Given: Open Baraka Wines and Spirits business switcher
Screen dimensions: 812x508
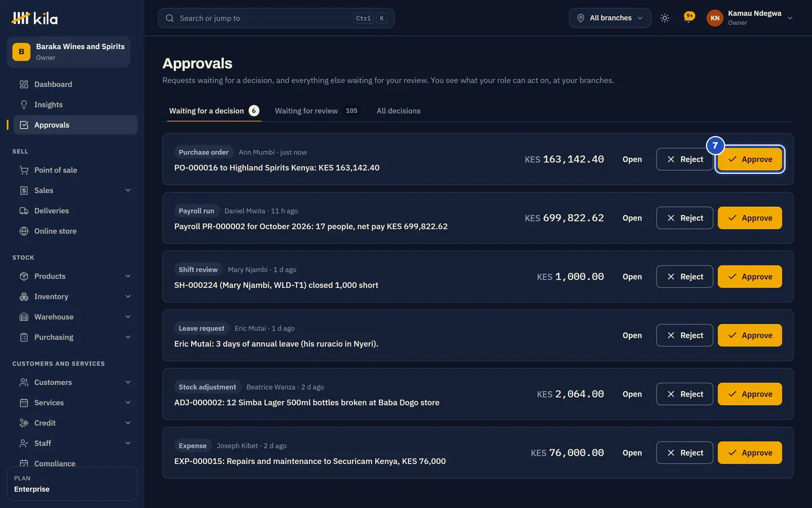Looking at the screenshot, I should click(x=69, y=52).
